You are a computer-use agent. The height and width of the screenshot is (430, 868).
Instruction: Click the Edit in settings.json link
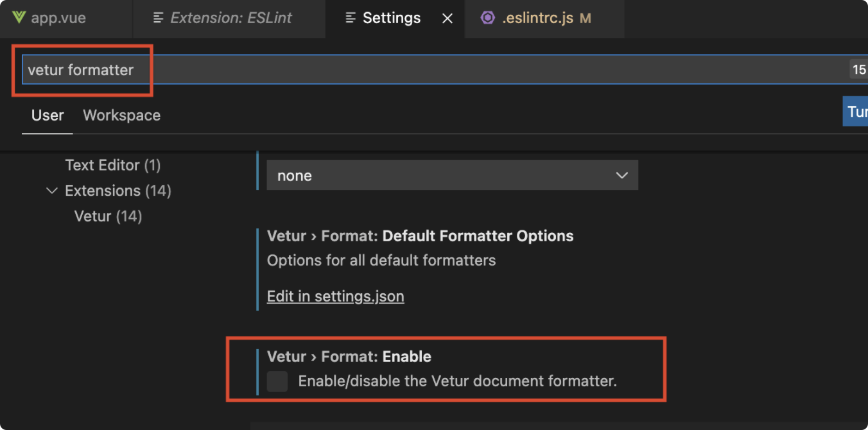pos(335,297)
